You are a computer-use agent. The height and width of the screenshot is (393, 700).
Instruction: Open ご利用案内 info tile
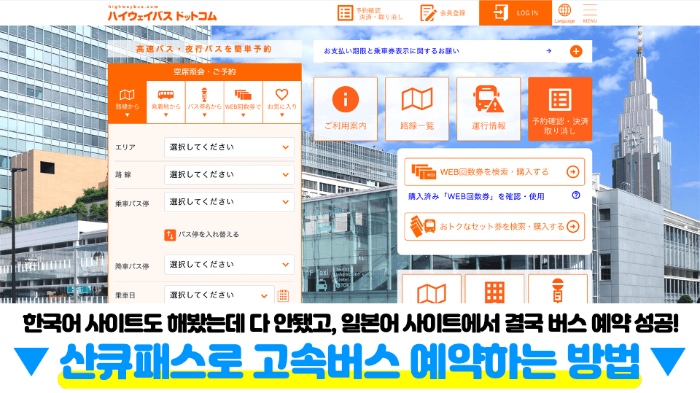346,109
